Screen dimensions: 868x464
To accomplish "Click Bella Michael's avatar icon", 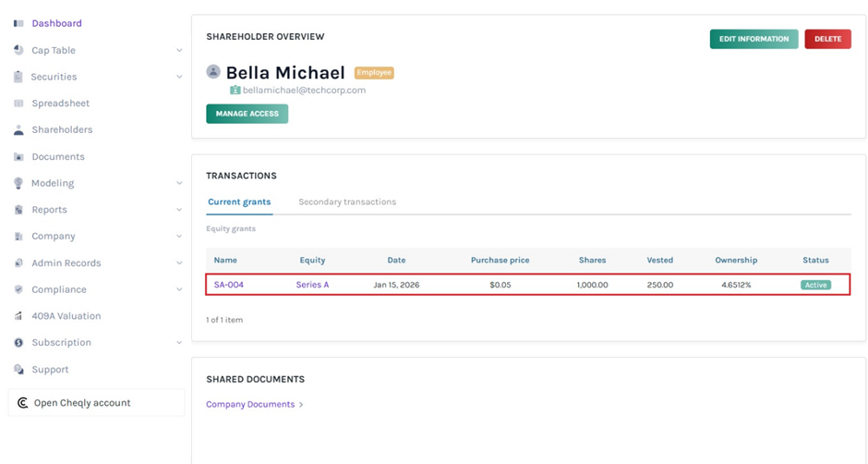I will click(213, 71).
